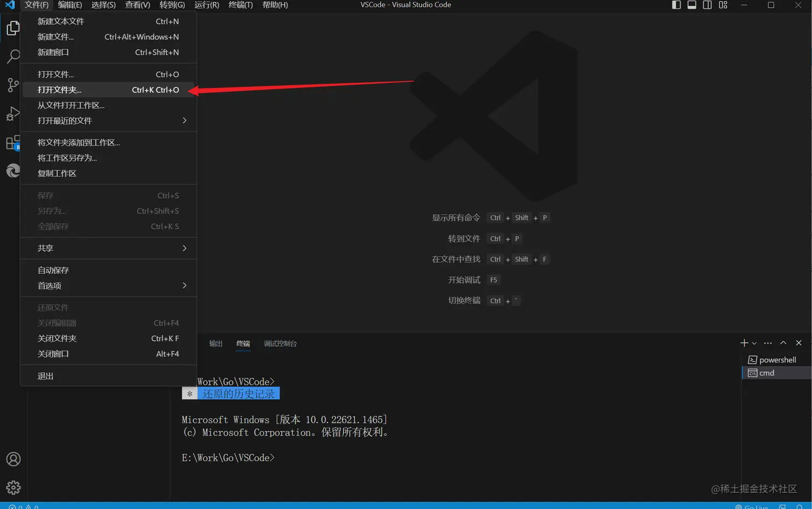This screenshot has width=812, height=509.
Task: Open the Run and Debug view
Action: click(x=13, y=113)
